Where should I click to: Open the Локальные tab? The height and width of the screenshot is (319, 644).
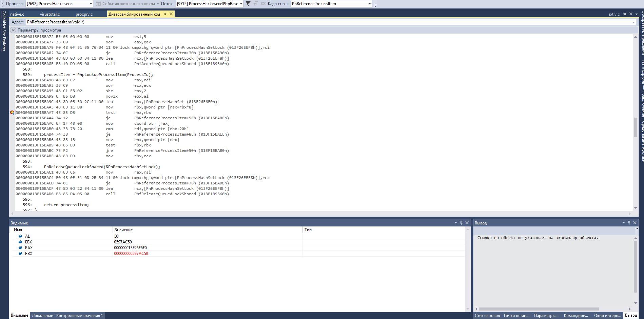click(x=42, y=316)
